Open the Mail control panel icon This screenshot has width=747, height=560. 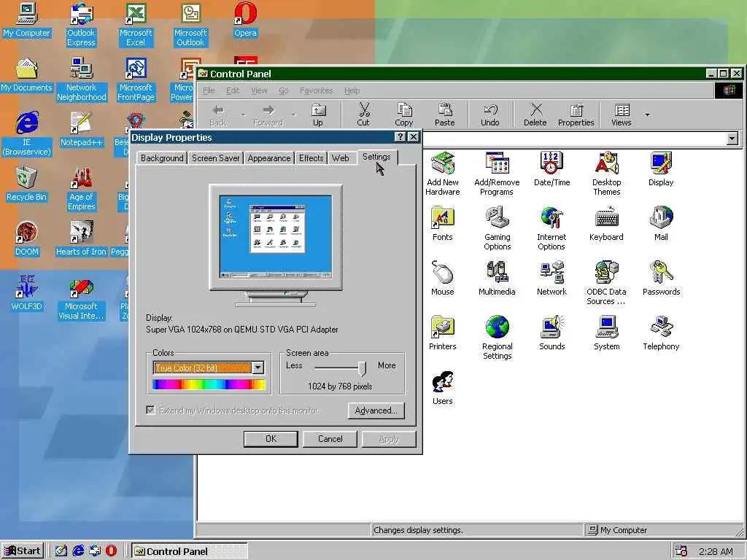[x=661, y=223]
